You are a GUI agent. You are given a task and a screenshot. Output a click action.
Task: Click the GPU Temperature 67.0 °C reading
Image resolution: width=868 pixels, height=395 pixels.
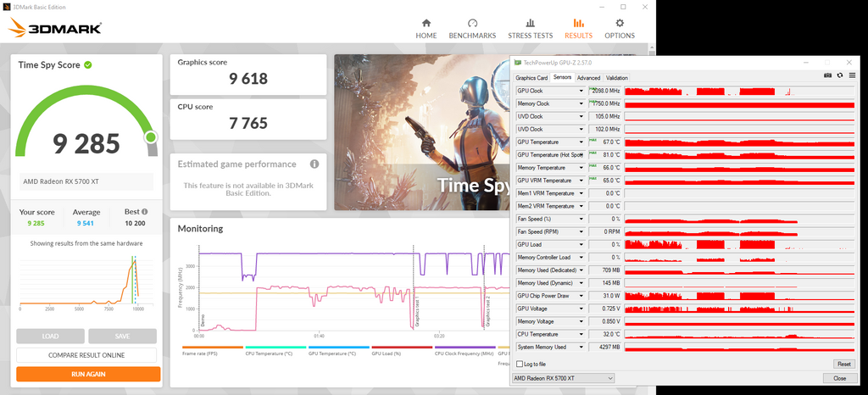click(x=605, y=142)
